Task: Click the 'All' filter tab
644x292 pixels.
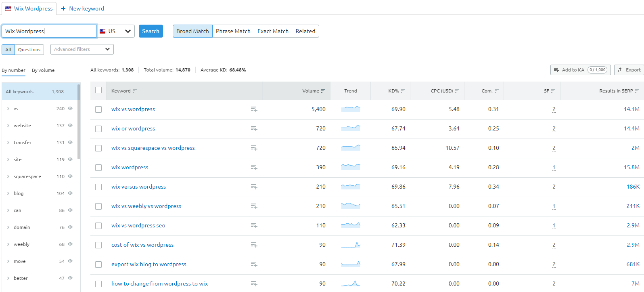Action: click(x=8, y=50)
